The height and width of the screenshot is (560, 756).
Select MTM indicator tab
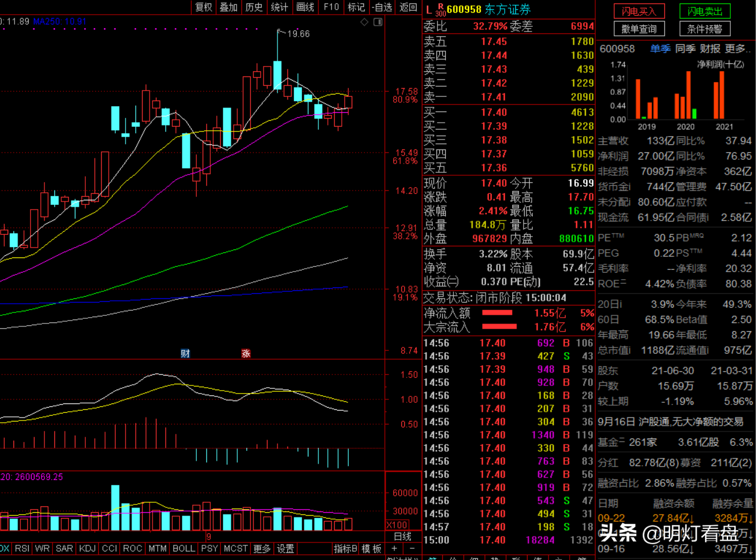point(157,548)
